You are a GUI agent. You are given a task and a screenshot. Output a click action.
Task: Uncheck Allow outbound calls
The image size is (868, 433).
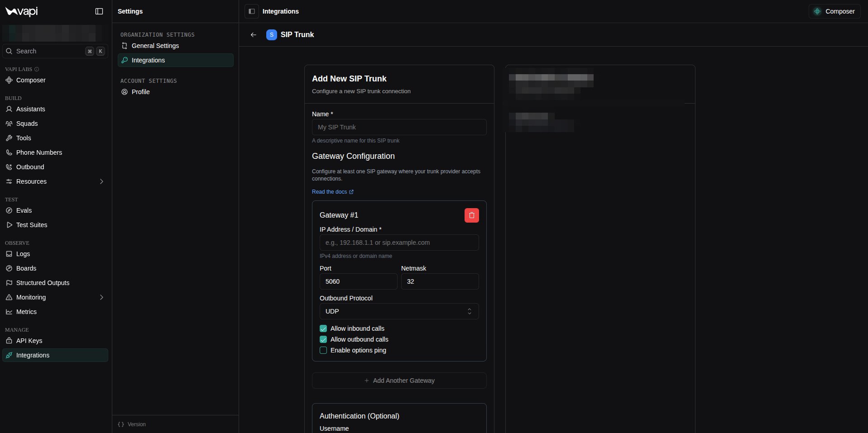[x=323, y=339]
